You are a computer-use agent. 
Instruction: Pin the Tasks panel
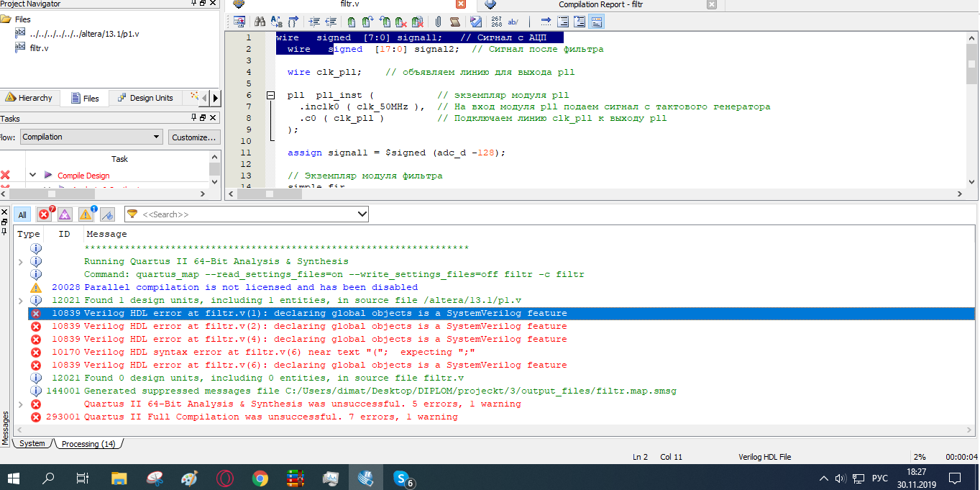pyautogui.click(x=194, y=118)
